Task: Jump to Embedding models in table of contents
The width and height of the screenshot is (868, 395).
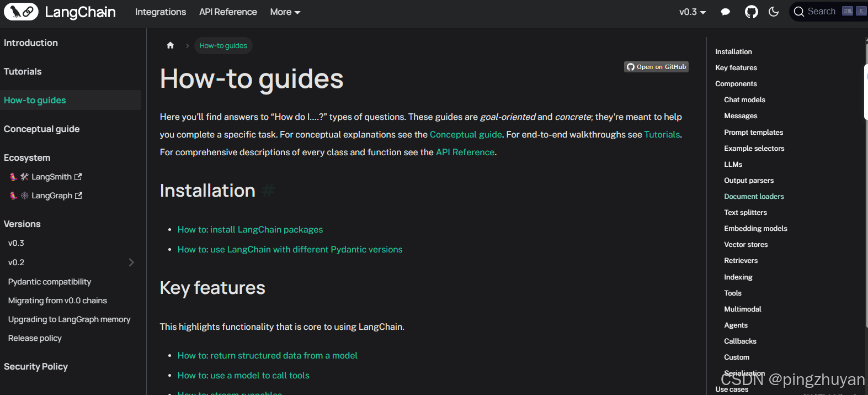Action: point(755,228)
